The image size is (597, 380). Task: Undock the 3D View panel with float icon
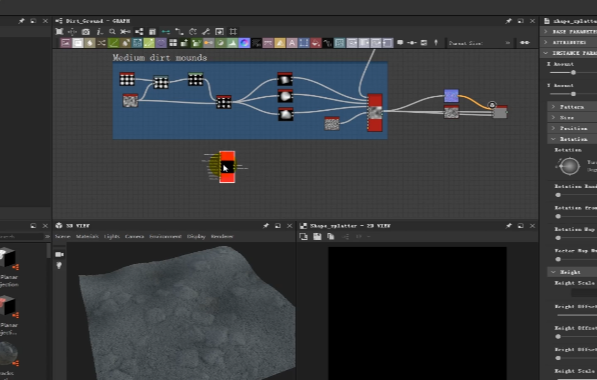[x=278, y=226]
